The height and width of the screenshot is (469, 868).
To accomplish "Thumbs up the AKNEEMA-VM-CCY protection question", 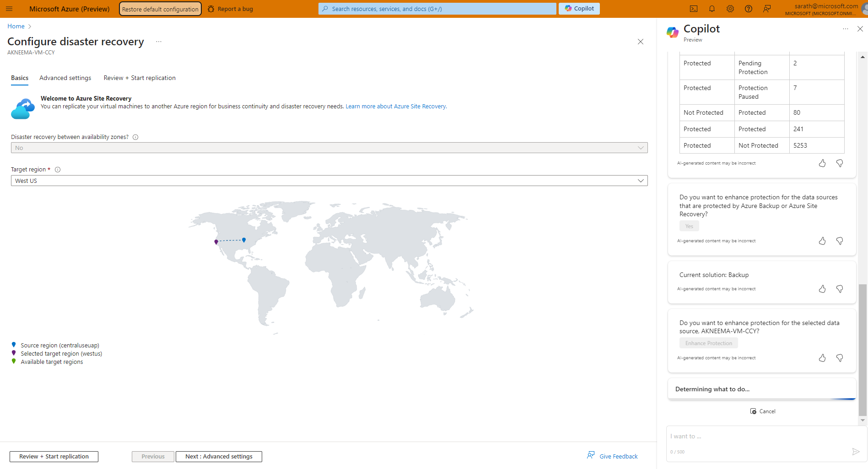I will coord(822,358).
